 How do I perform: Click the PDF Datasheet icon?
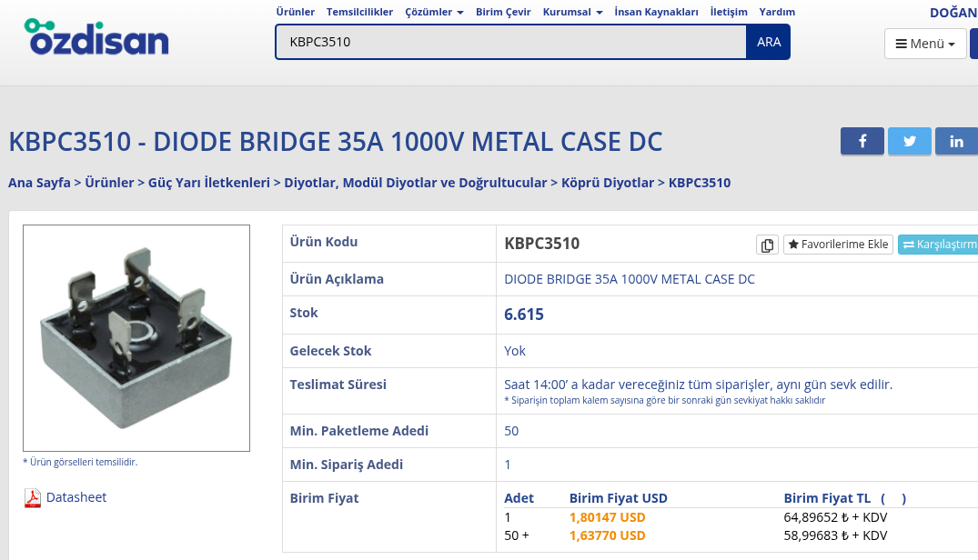click(33, 497)
